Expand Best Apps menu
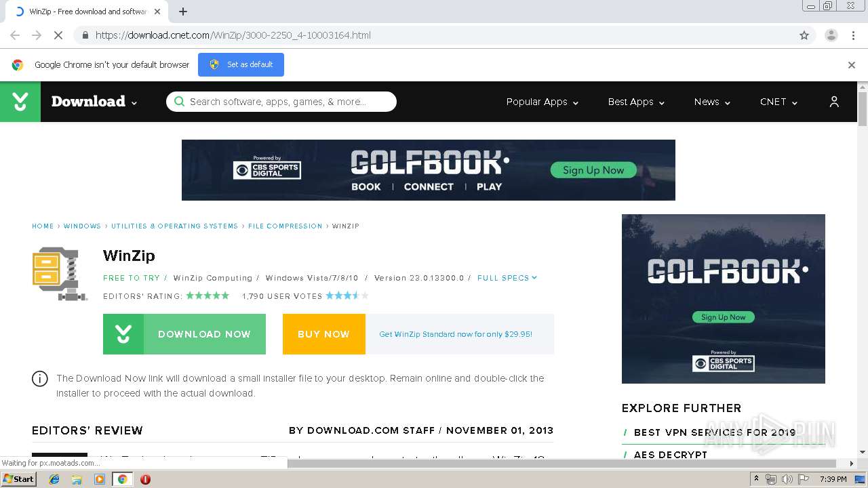The height and width of the screenshot is (488, 868). [636, 102]
